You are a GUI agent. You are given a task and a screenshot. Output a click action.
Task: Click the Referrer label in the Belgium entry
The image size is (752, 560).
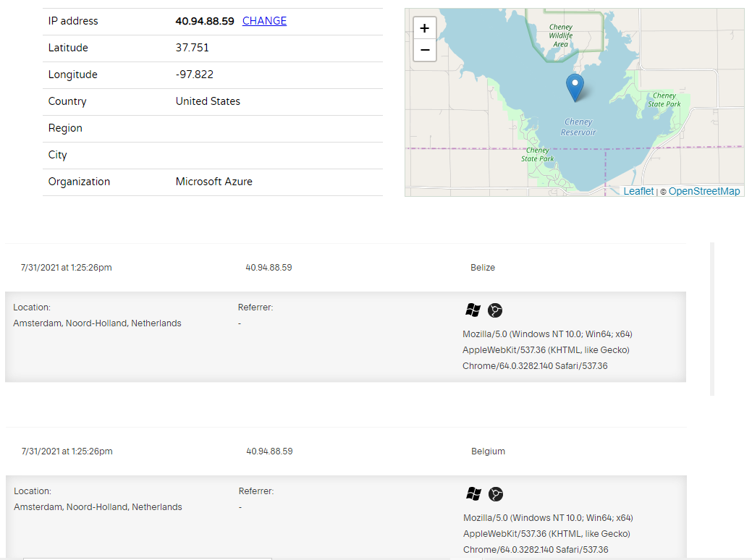click(256, 491)
